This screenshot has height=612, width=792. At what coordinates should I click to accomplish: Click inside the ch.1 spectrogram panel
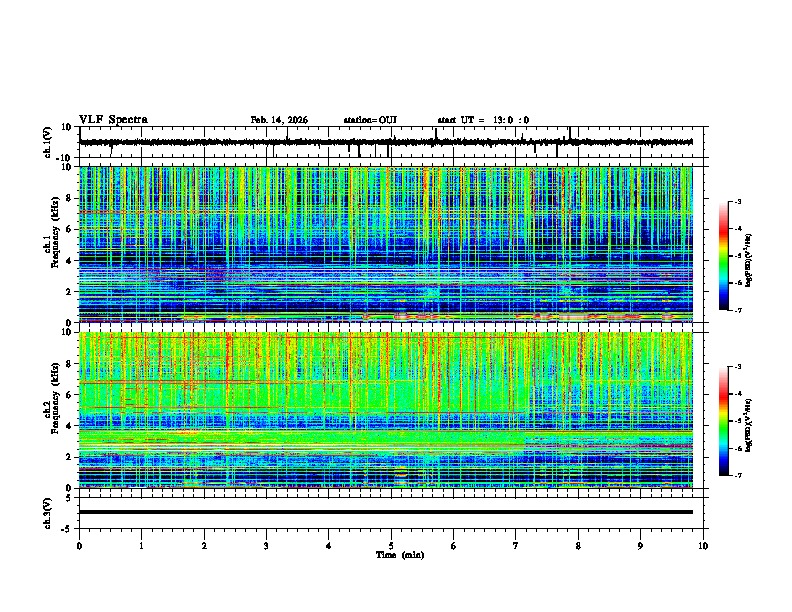[386, 244]
